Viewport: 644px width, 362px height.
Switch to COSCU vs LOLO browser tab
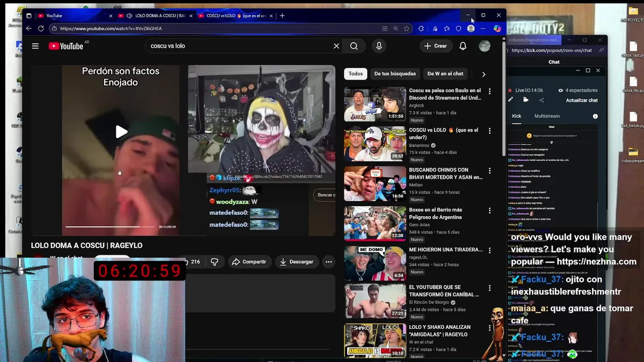235,16
